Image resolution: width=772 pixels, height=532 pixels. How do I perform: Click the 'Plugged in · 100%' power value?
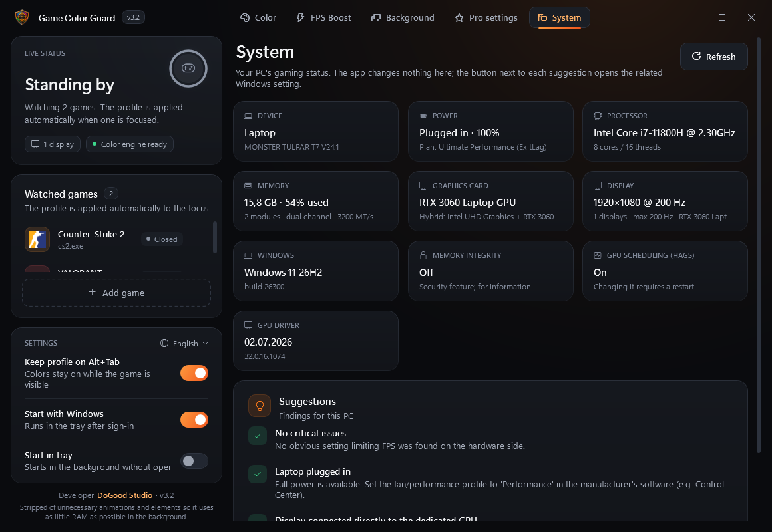click(459, 133)
